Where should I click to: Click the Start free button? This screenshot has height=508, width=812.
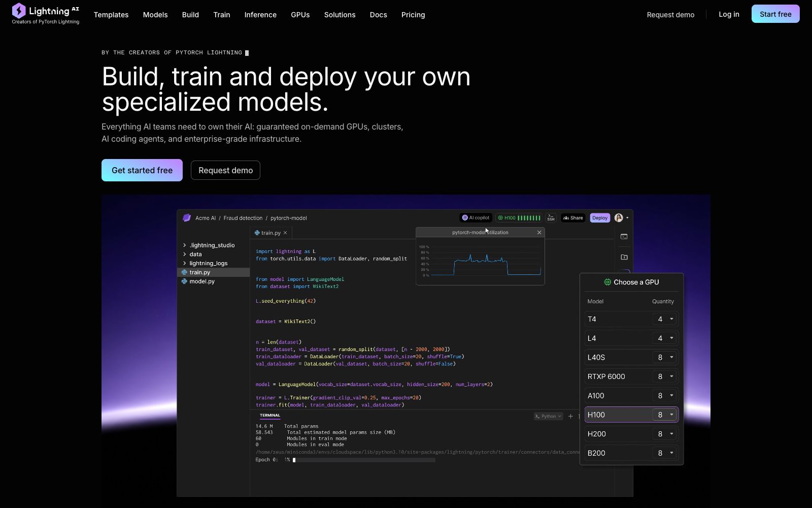point(775,14)
